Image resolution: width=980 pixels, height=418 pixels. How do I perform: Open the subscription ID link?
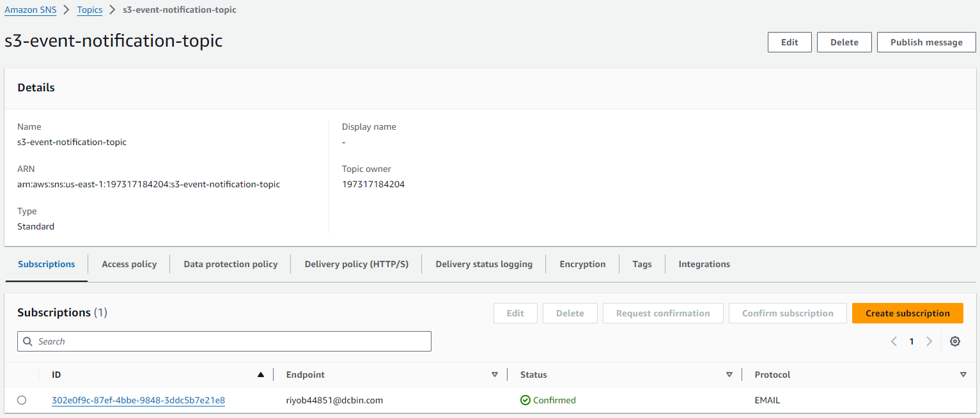(138, 400)
